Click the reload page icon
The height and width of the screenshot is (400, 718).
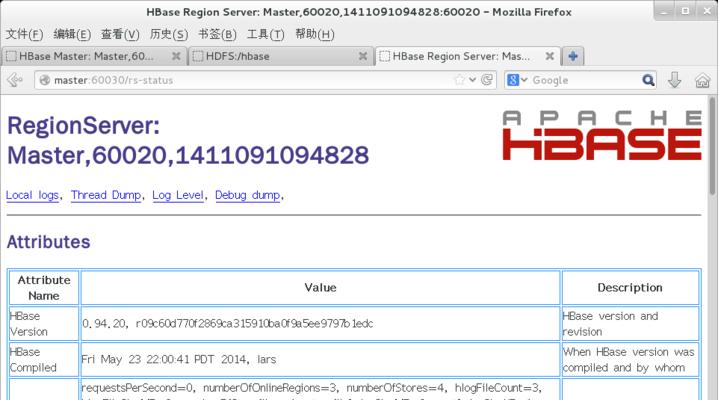click(x=487, y=80)
